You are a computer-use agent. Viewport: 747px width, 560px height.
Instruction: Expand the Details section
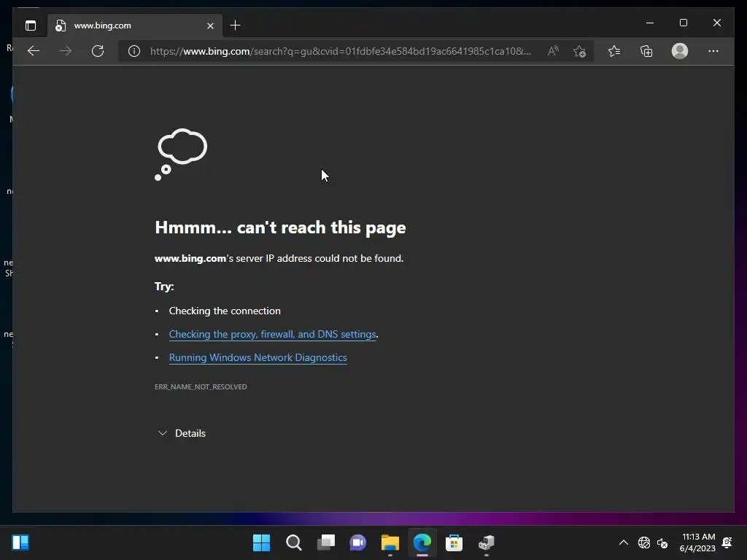(x=182, y=433)
